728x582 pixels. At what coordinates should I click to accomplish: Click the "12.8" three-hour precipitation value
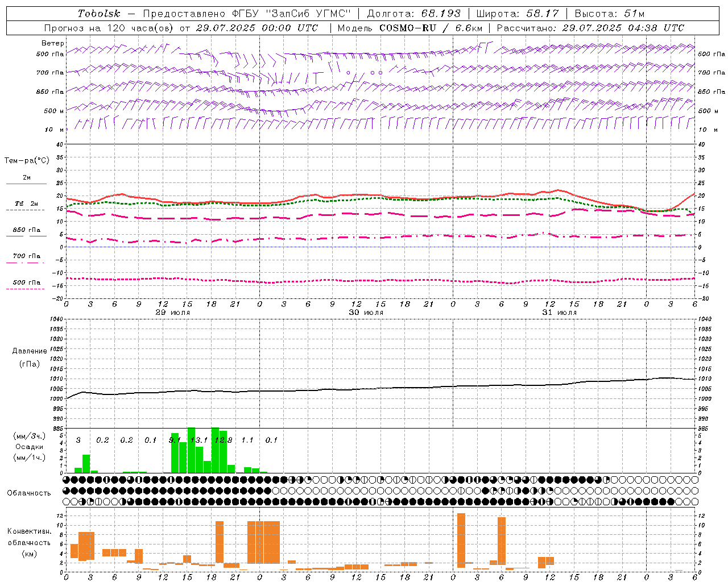[223, 440]
